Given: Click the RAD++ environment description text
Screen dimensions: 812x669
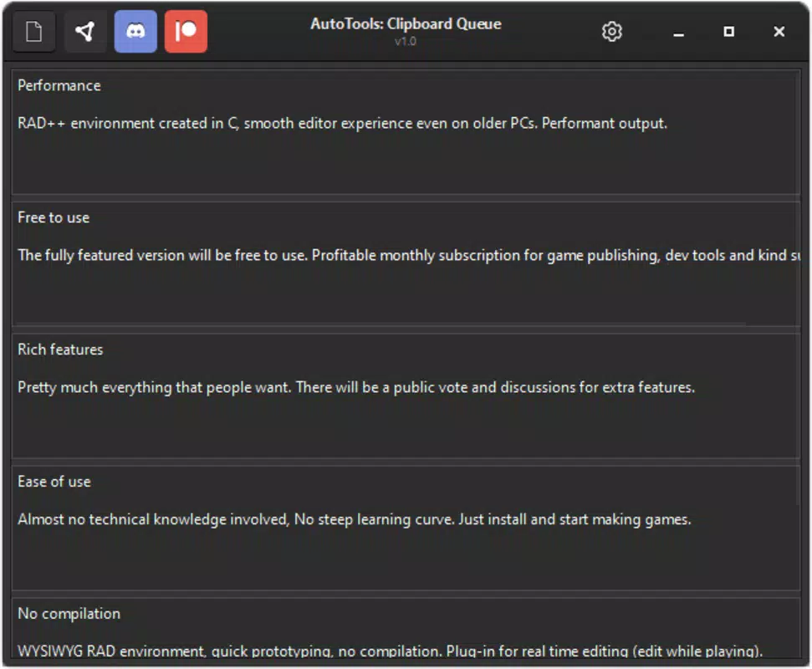Looking at the screenshot, I should 342,123.
